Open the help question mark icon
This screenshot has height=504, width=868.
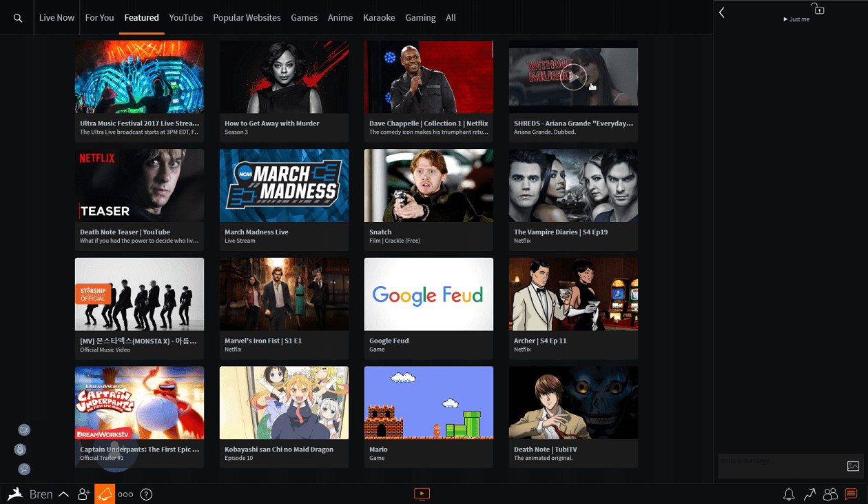click(x=146, y=494)
